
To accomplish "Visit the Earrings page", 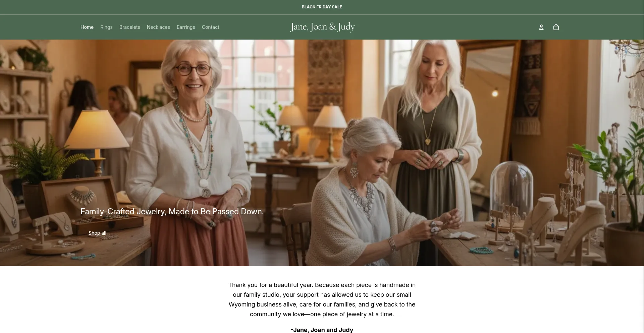I will click(x=186, y=27).
